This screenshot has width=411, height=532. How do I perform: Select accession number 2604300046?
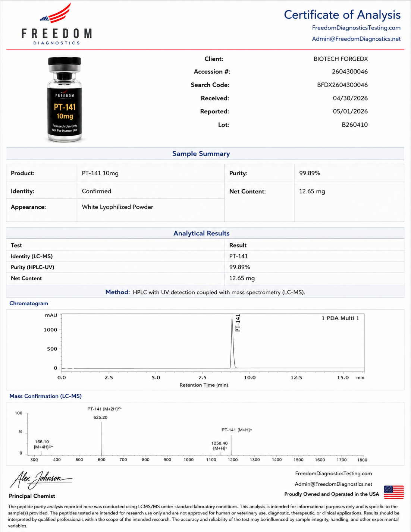(x=350, y=72)
